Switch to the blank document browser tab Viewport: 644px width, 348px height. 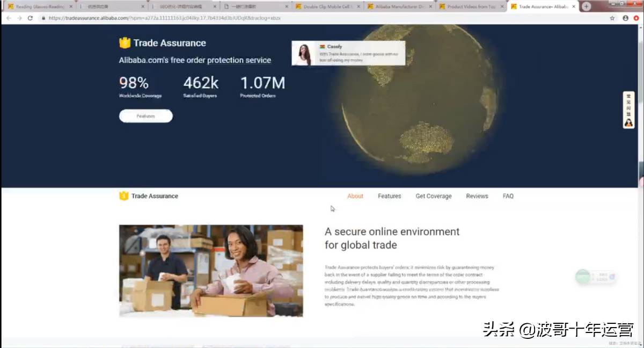pyautogui.click(x=256, y=7)
